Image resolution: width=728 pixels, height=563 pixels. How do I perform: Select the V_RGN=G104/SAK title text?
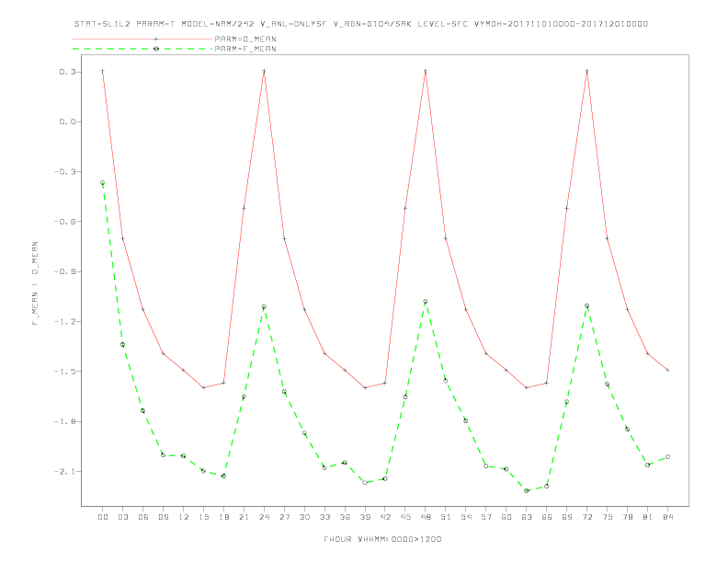click(x=372, y=24)
